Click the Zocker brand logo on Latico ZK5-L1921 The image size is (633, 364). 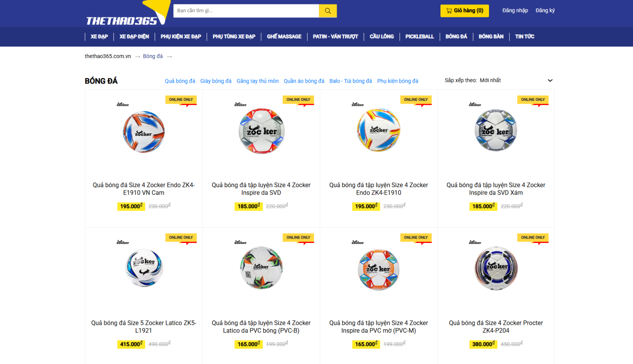(123, 242)
